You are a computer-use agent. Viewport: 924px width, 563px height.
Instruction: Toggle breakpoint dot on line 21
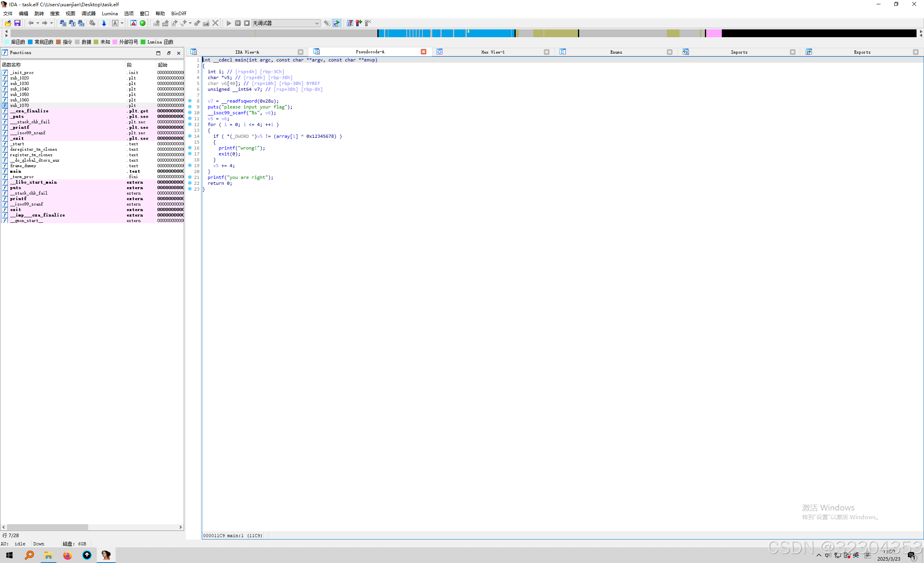point(190,177)
